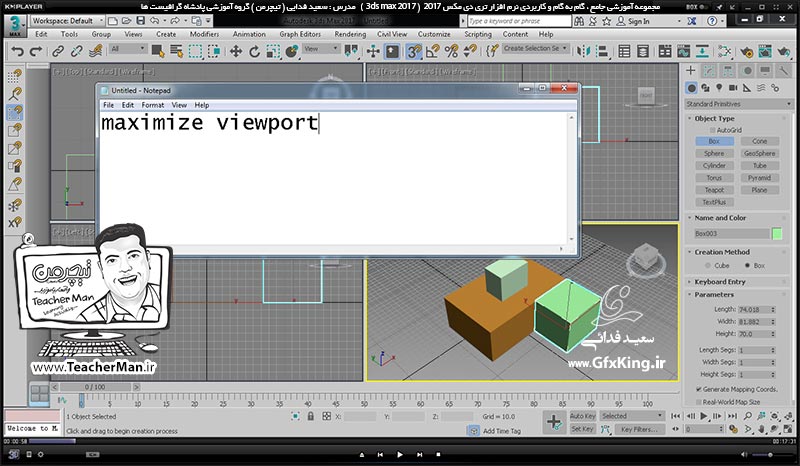Toggle the Angle Snap button
This screenshot has width=800, height=466.
click(433, 51)
